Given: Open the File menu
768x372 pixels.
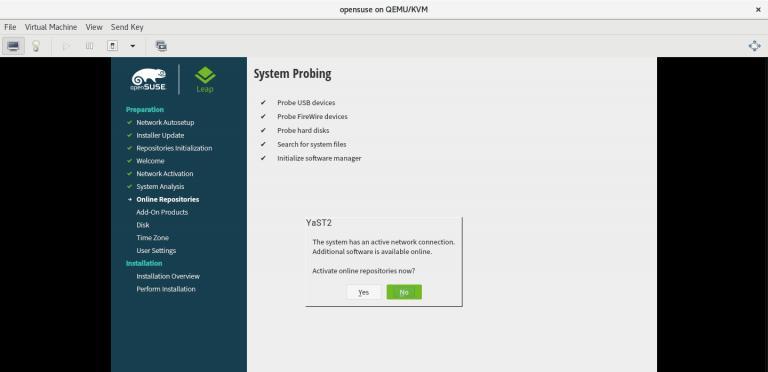Looking at the screenshot, I should click(x=10, y=27).
